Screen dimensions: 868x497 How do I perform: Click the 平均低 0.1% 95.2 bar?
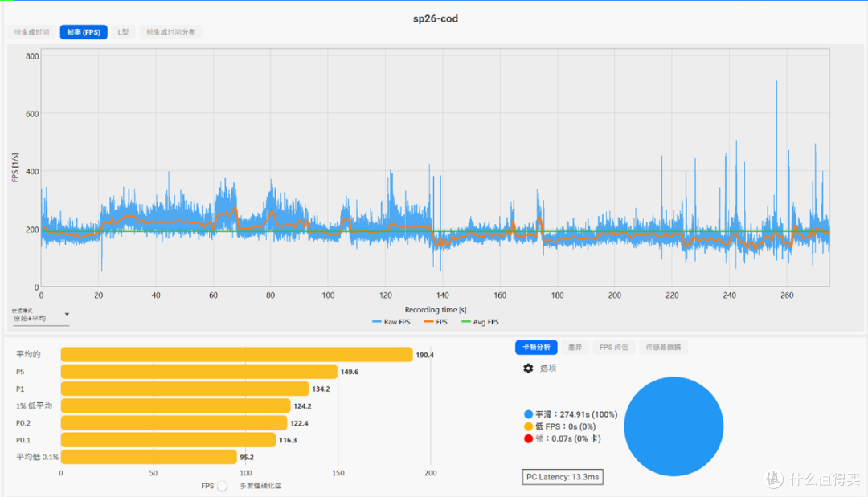pos(149,457)
